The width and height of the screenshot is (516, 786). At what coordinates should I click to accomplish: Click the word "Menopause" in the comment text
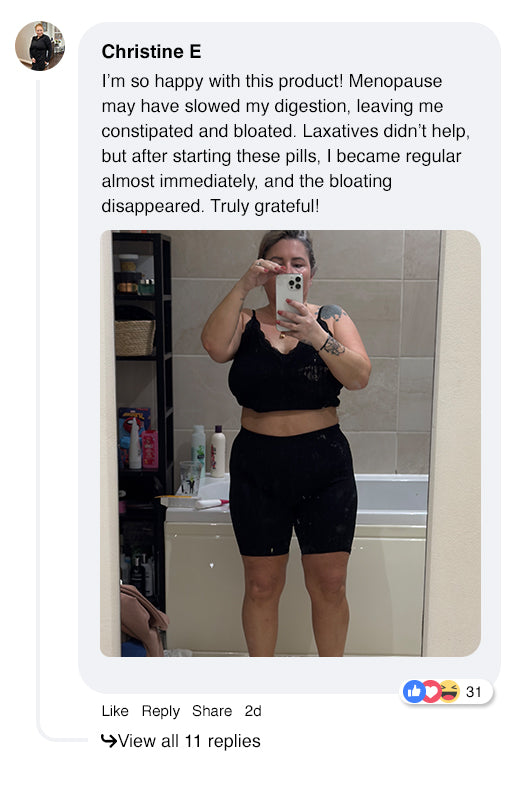tap(395, 81)
